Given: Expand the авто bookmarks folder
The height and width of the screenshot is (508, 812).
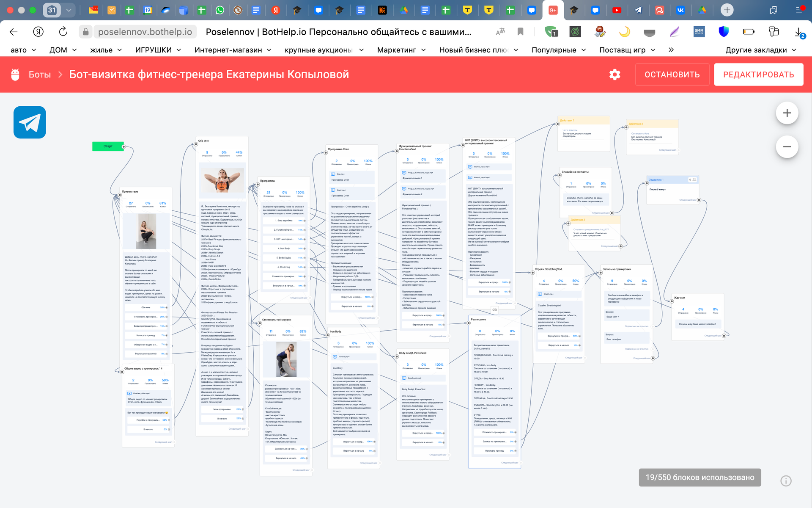Looking at the screenshot, I should point(23,50).
